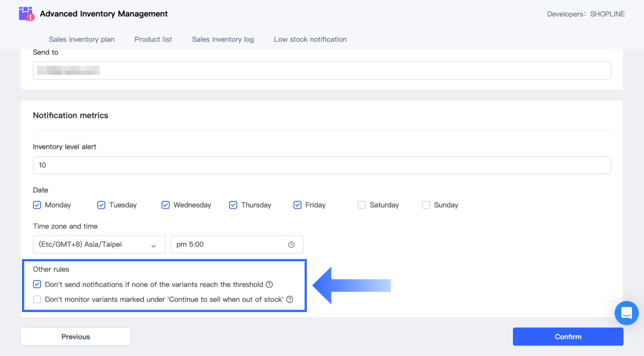The width and height of the screenshot is (644, 356).
Task: Toggle 'Don't send notifications' threshold rule checkbox
Action: [37, 284]
